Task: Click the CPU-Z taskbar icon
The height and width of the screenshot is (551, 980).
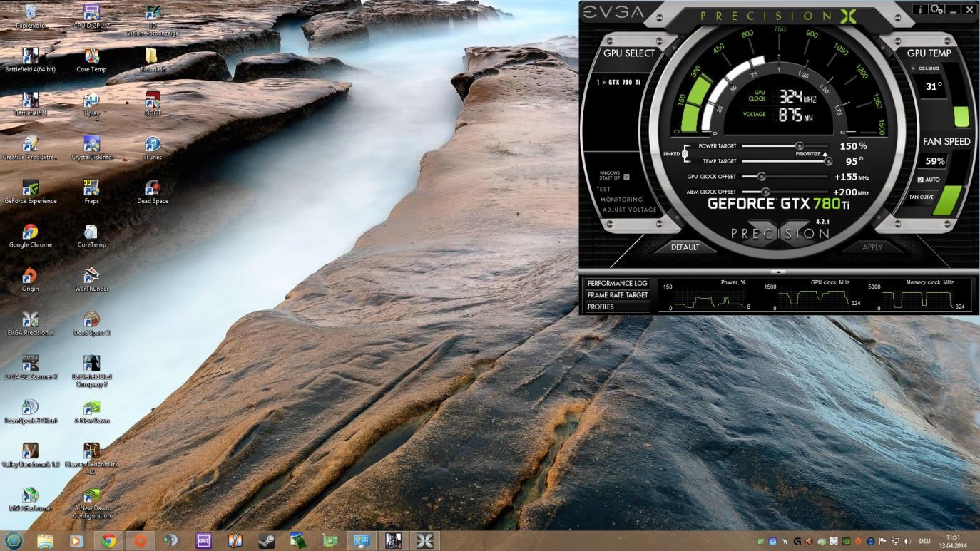Action: point(203,541)
